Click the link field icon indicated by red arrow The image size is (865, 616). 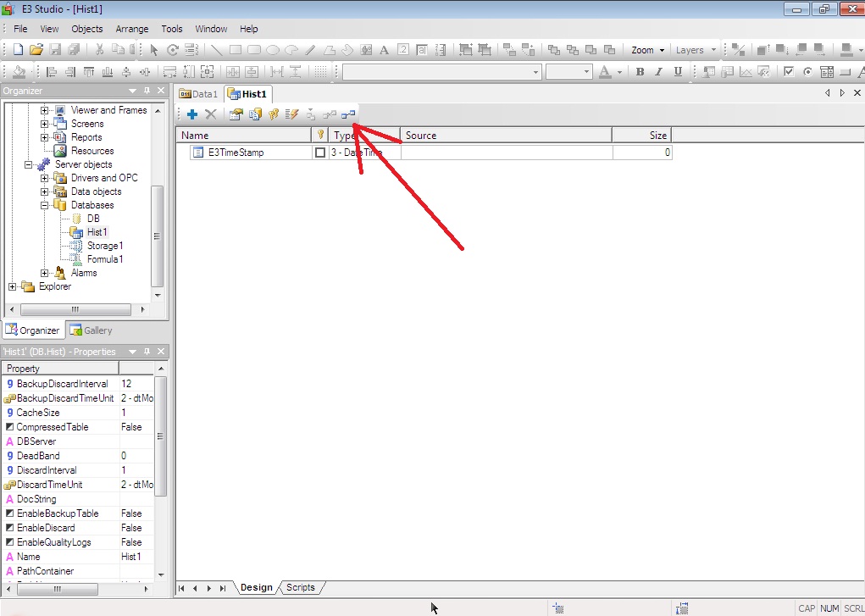click(347, 114)
